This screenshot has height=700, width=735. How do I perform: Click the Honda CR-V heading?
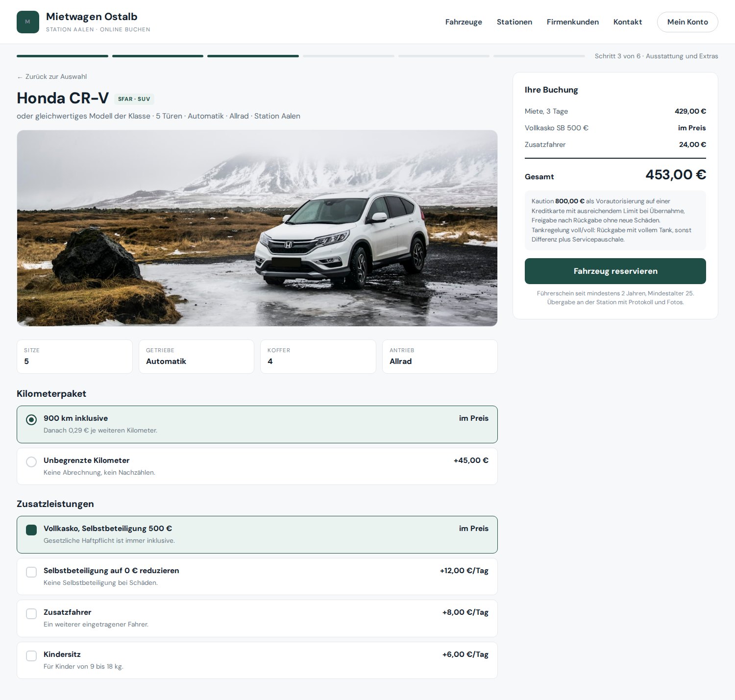tap(63, 98)
